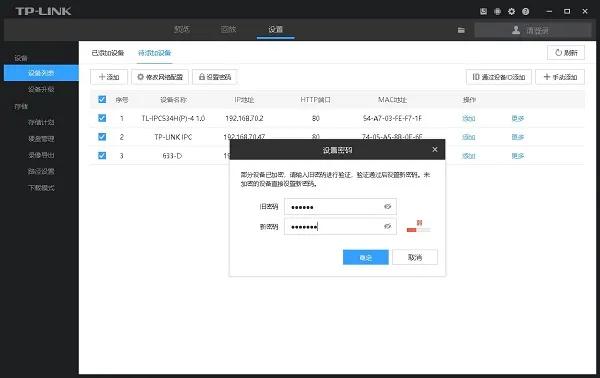The height and width of the screenshot is (378, 600).
Task: Click the globe icon in title bar
Action: click(497, 11)
